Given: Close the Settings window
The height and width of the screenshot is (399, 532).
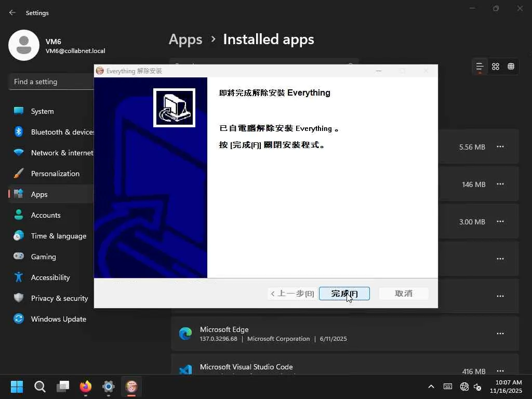Looking at the screenshot, I should tap(520, 8).
